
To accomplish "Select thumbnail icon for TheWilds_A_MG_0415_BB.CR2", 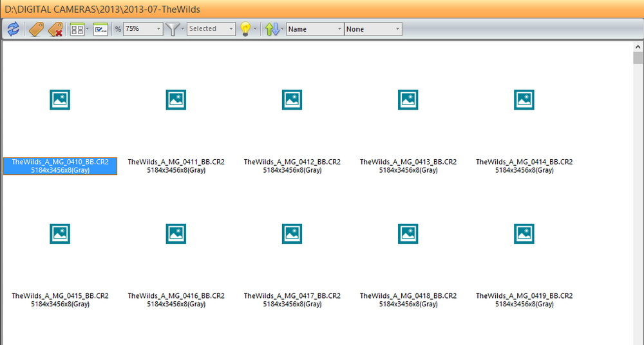I will click(x=60, y=233).
